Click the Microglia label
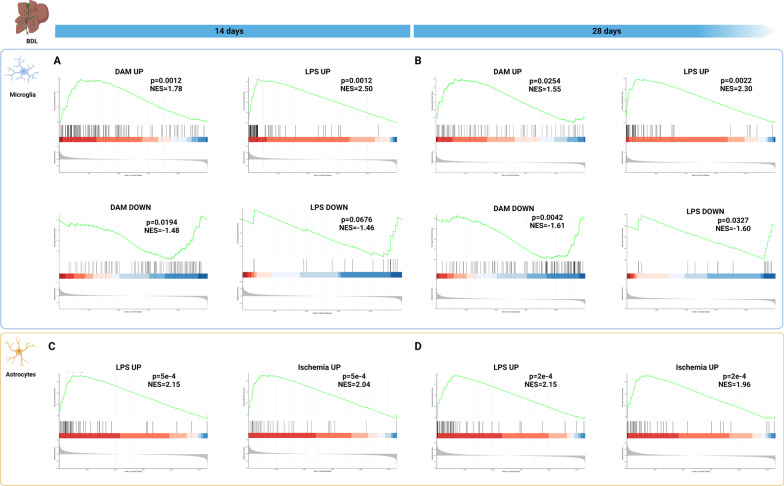 pyautogui.click(x=22, y=94)
